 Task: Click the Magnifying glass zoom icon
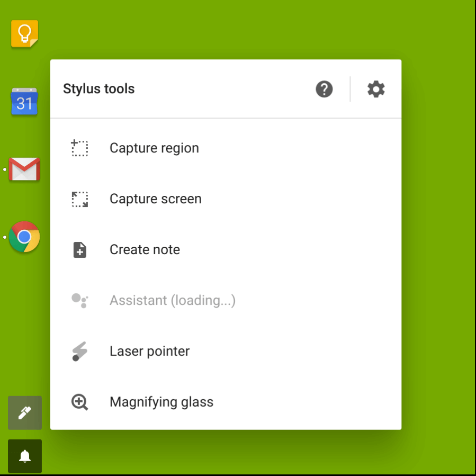click(80, 402)
